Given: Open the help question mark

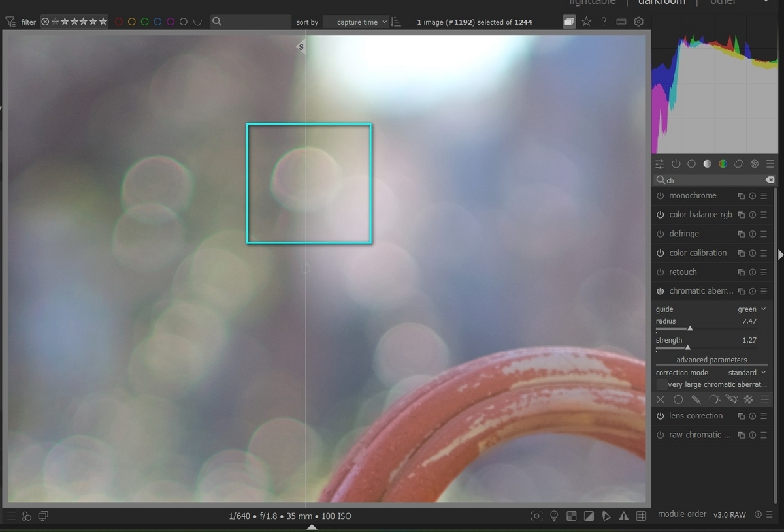Looking at the screenshot, I should (604, 22).
